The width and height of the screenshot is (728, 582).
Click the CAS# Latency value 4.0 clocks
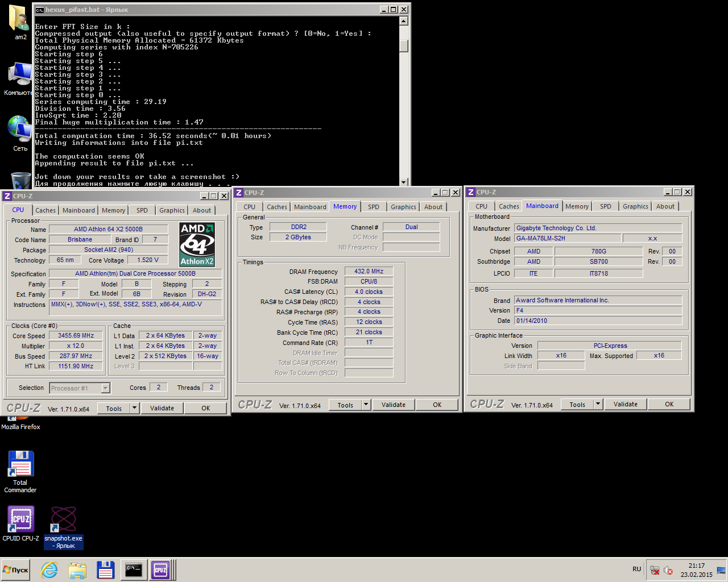pyautogui.click(x=369, y=292)
